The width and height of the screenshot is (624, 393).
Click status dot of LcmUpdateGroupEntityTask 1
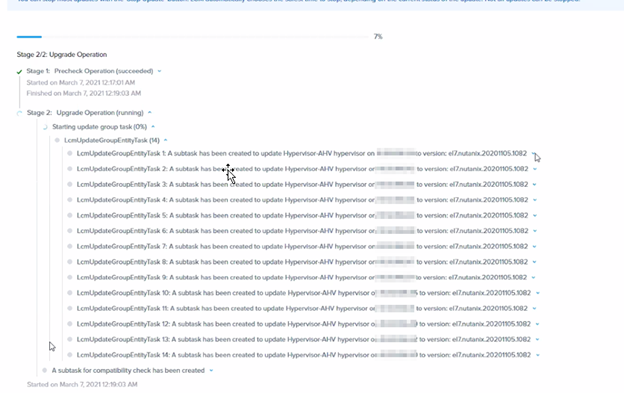tap(70, 154)
